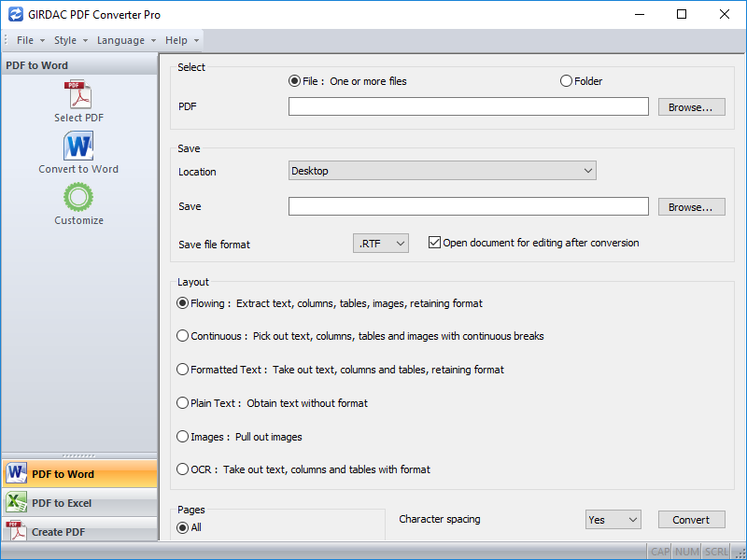Open the Help menu
The image size is (747, 560).
pyautogui.click(x=181, y=40)
